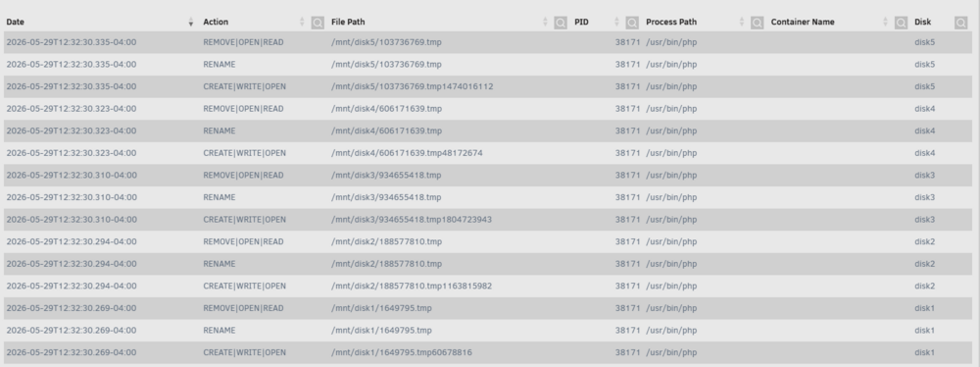The image size is (980, 367).
Task: Select row with /mnt/disk2/188577810.tmp1163815982
Action: [487, 286]
